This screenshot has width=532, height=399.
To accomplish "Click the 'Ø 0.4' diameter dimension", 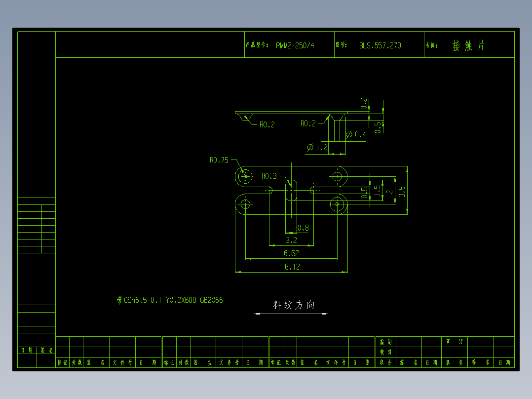I will pyautogui.click(x=356, y=135).
